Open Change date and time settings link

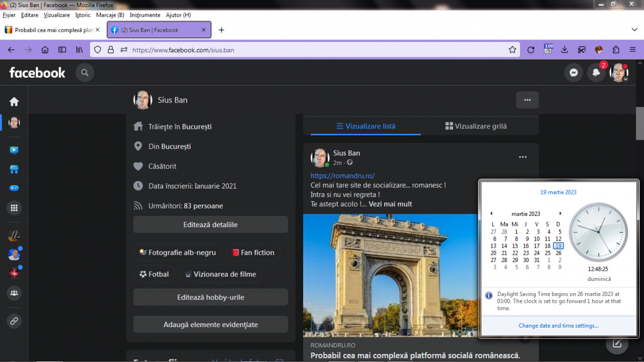coord(558,325)
